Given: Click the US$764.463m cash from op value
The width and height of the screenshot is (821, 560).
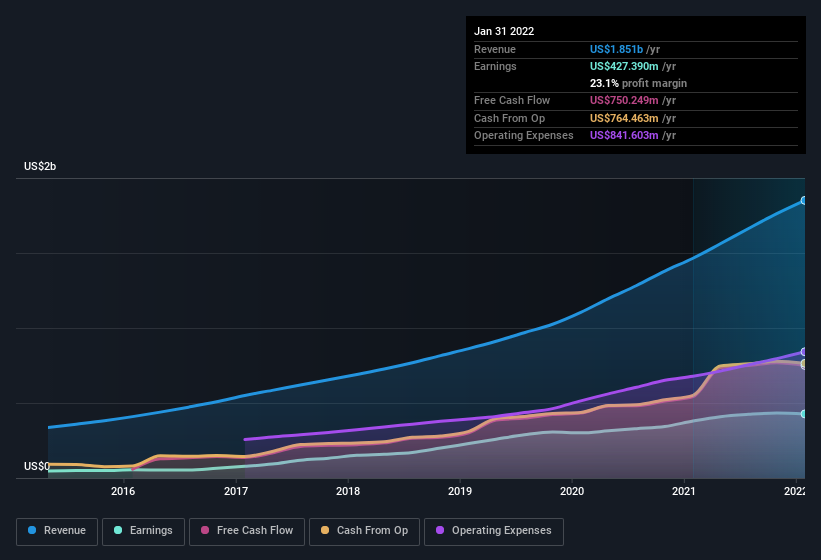Looking at the screenshot, I should point(624,118).
